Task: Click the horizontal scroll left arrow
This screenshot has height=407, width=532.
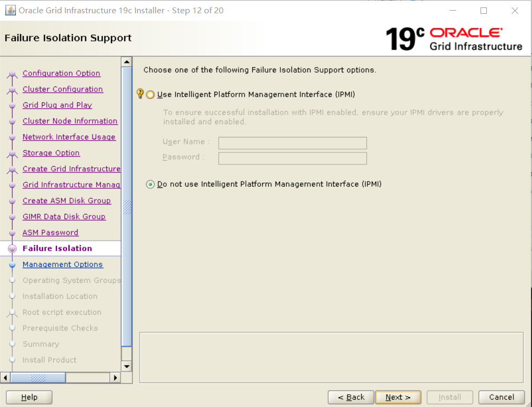Action: (x=5, y=377)
